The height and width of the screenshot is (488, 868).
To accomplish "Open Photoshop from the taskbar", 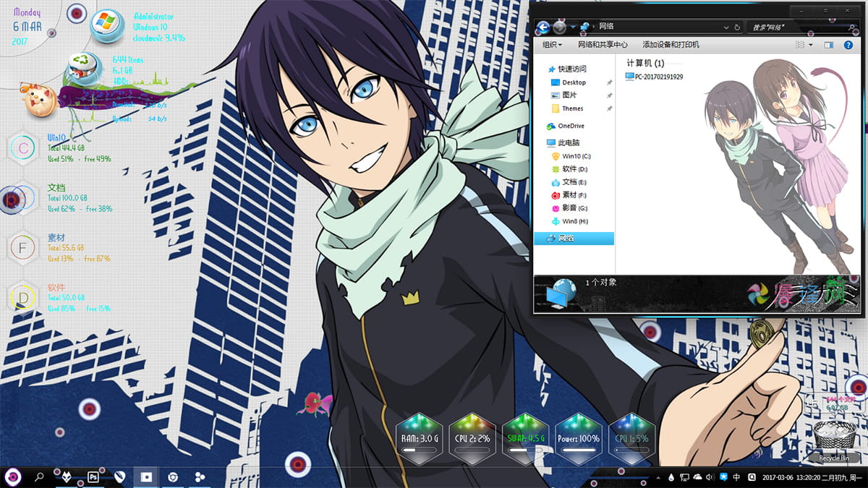I will click(93, 477).
